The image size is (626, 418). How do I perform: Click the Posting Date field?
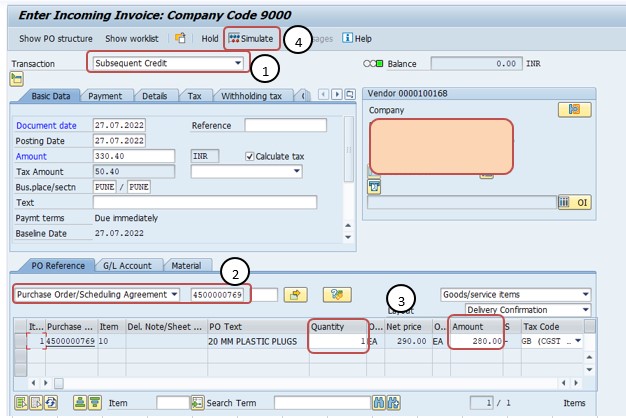point(119,141)
